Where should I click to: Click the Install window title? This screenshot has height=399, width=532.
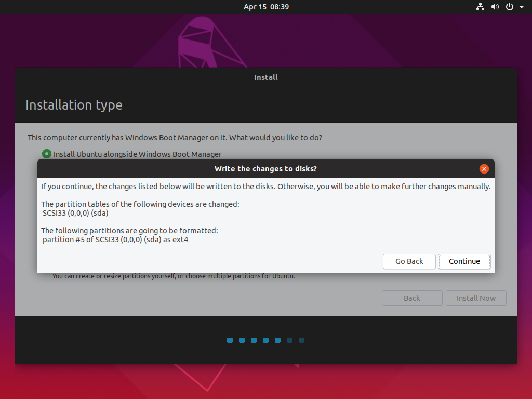[266, 77]
